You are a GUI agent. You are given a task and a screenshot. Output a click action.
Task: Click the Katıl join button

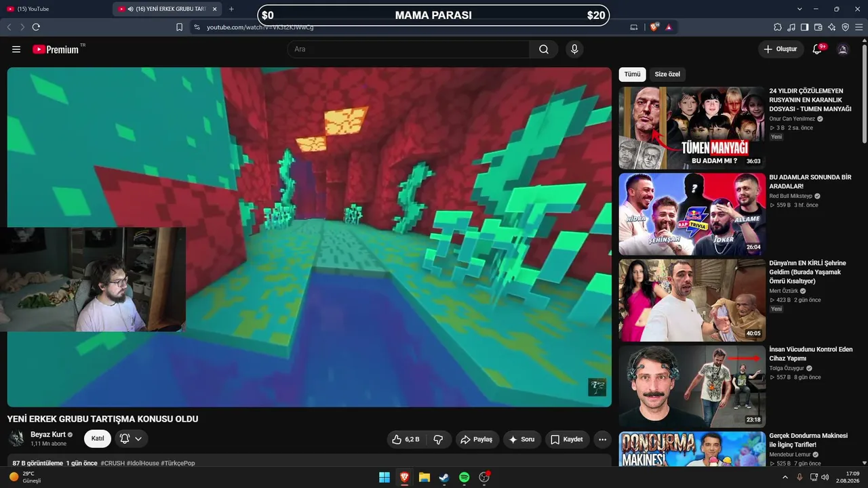[98, 439]
